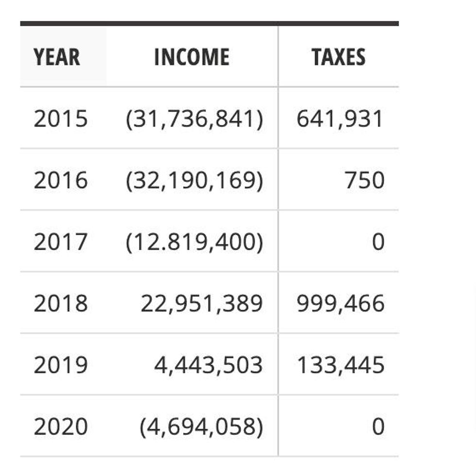Select the income cell showing (31,736,841)
The width and height of the screenshot is (476, 463).
[x=194, y=119]
